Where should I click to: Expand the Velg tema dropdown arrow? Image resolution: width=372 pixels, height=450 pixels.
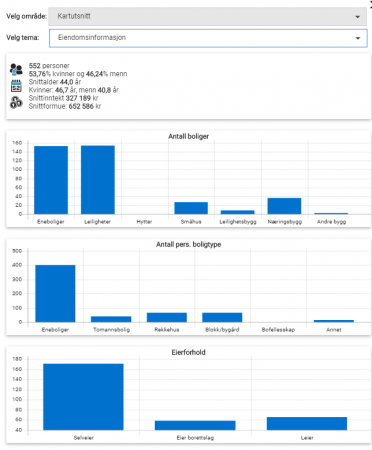coord(358,38)
